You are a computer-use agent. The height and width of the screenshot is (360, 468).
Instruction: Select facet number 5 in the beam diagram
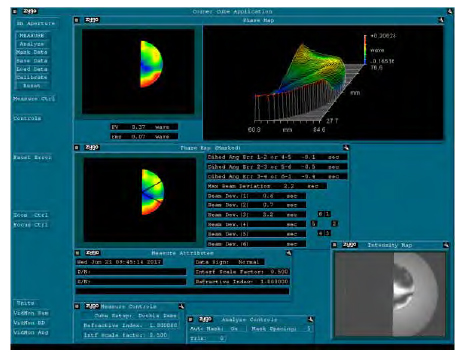tap(314, 224)
